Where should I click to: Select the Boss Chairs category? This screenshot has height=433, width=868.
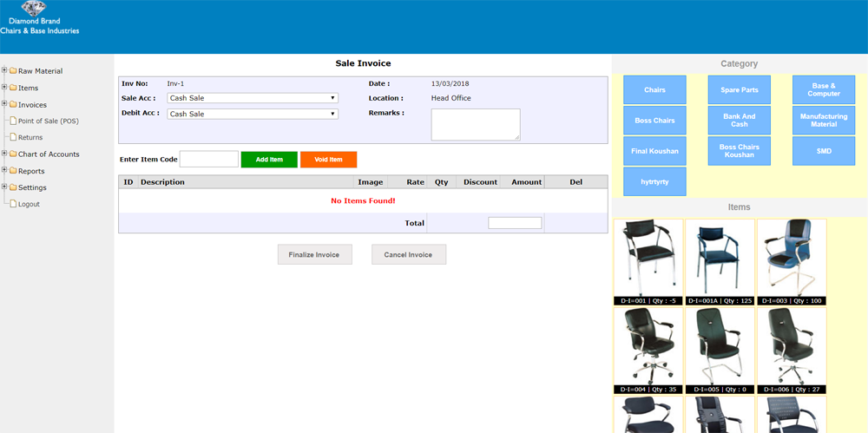tap(654, 121)
